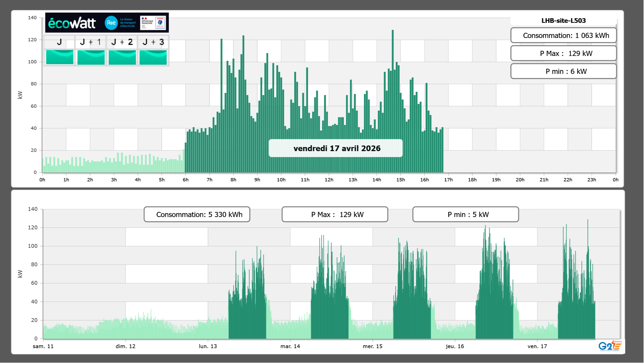Select the J + 3 day header
The width and height of the screenshot is (644, 363).
click(153, 42)
